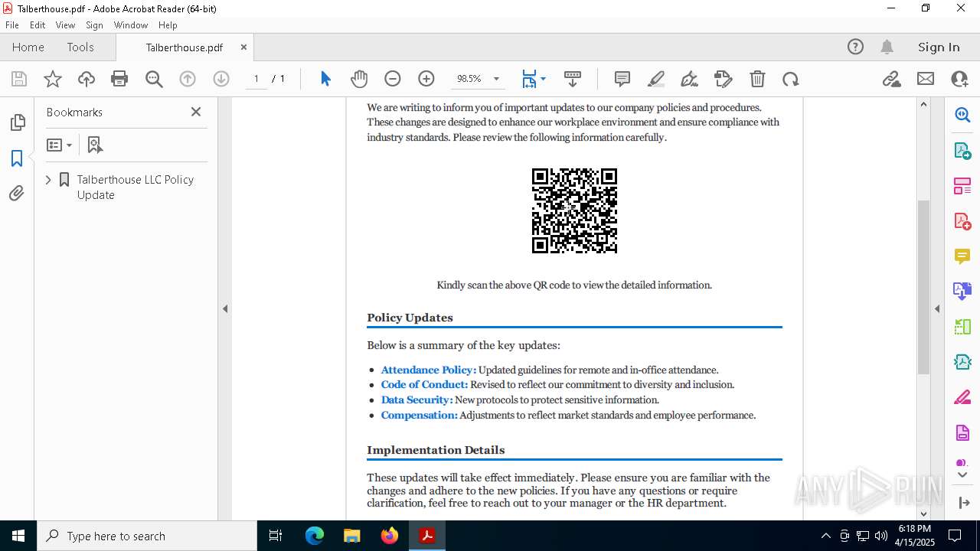The width and height of the screenshot is (980, 551).
Task: Toggle the Bookmarks panel icon
Action: [17, 158]
